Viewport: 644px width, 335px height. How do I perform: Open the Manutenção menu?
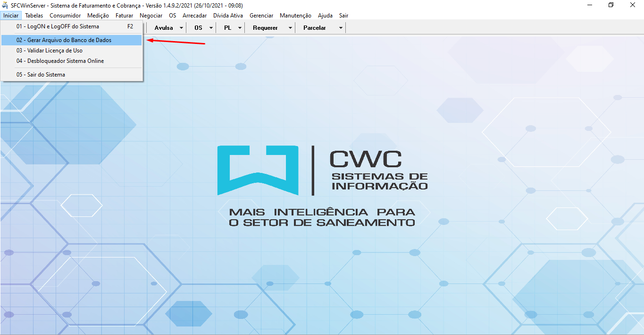click(295, 16)
